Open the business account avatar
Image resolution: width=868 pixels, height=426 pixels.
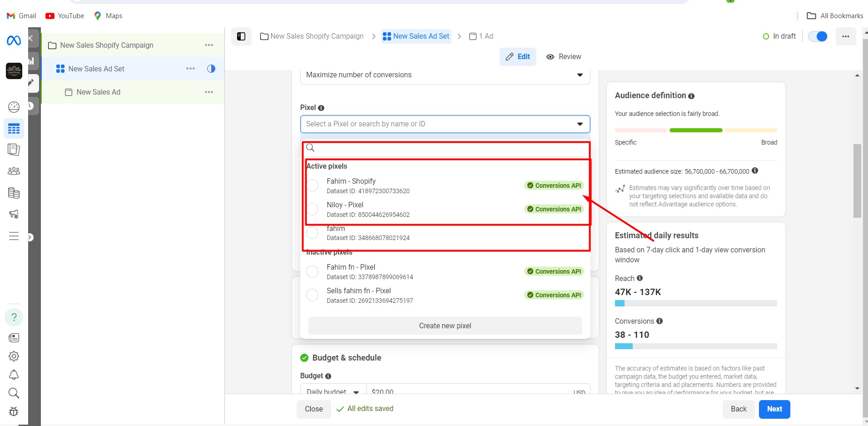click(x=14, y=71)
